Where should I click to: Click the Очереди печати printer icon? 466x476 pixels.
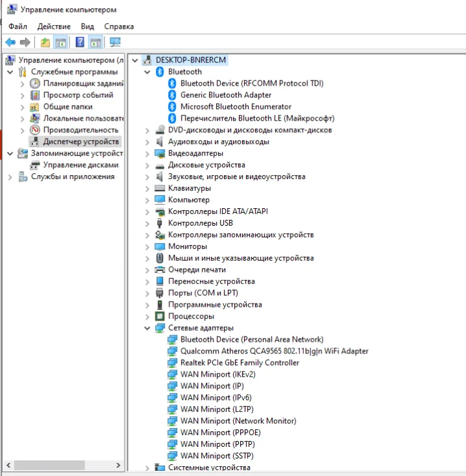point(160,270)
